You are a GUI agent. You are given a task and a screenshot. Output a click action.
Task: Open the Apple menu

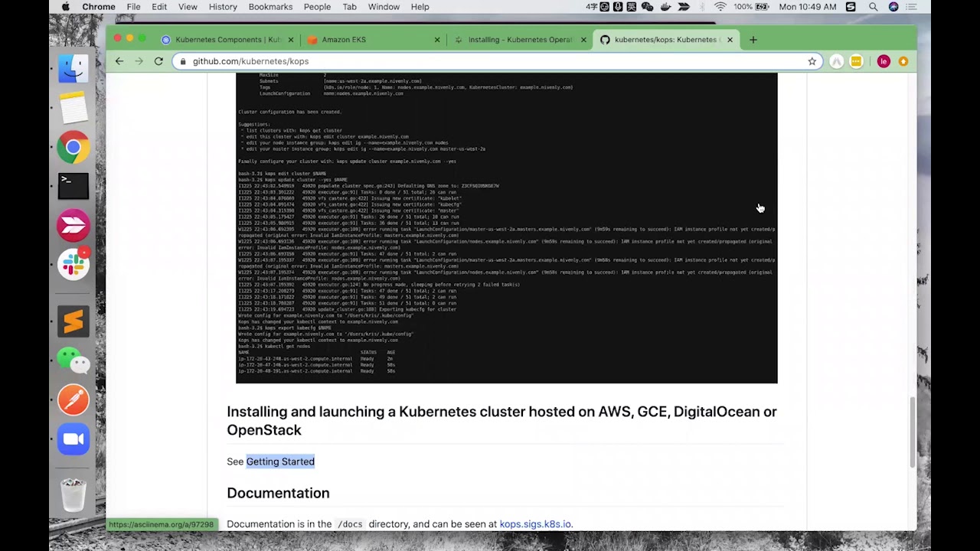tap(65, 7)
